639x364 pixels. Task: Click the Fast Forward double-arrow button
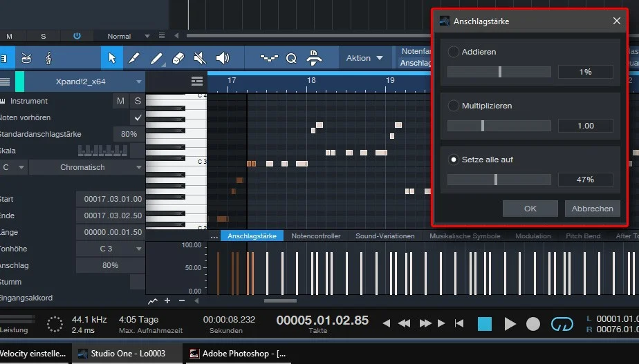tap(425, 323)
